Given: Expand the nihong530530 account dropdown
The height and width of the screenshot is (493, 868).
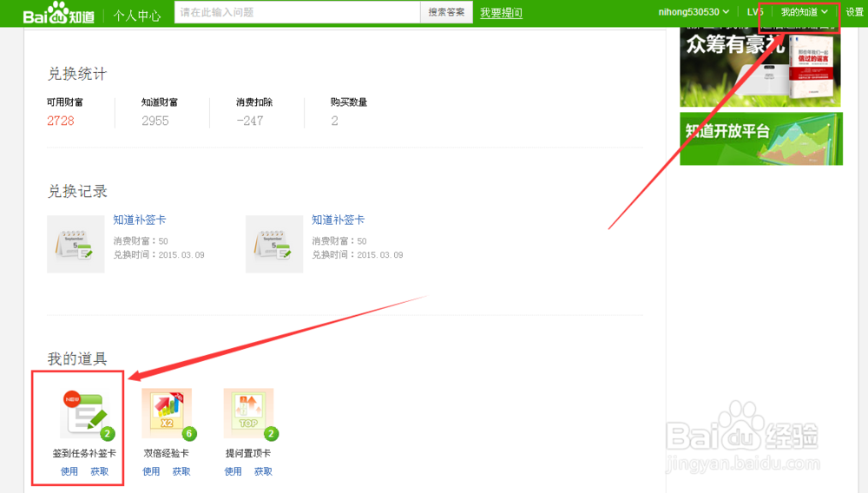Looking at the screenshot, I should point(694,11).
